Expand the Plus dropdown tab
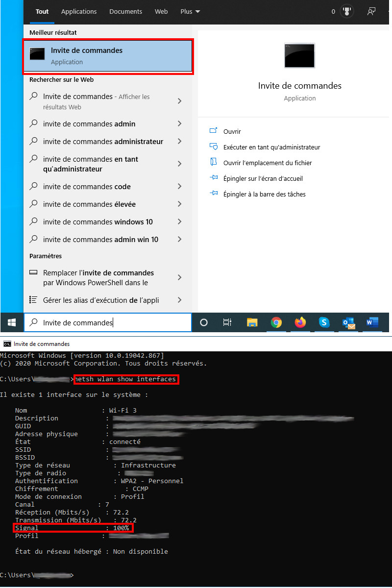This screenshot has height=588, width=392. (x=190, y=11)
